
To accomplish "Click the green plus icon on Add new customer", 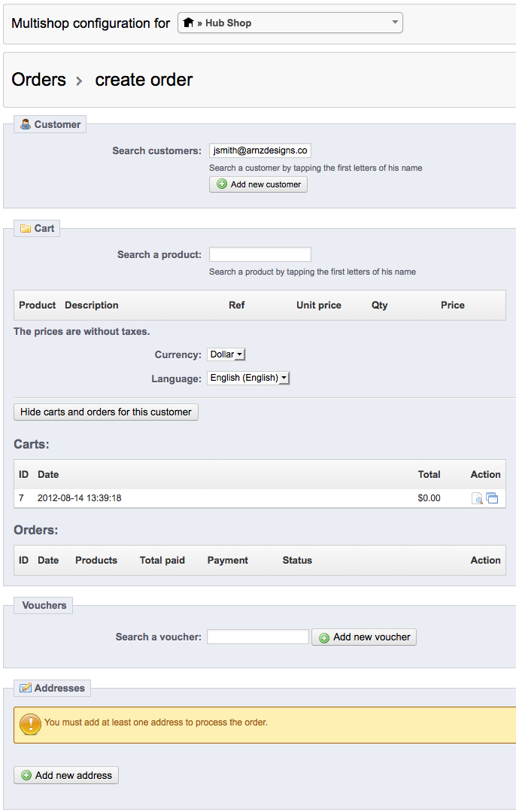I will (222, 184).
